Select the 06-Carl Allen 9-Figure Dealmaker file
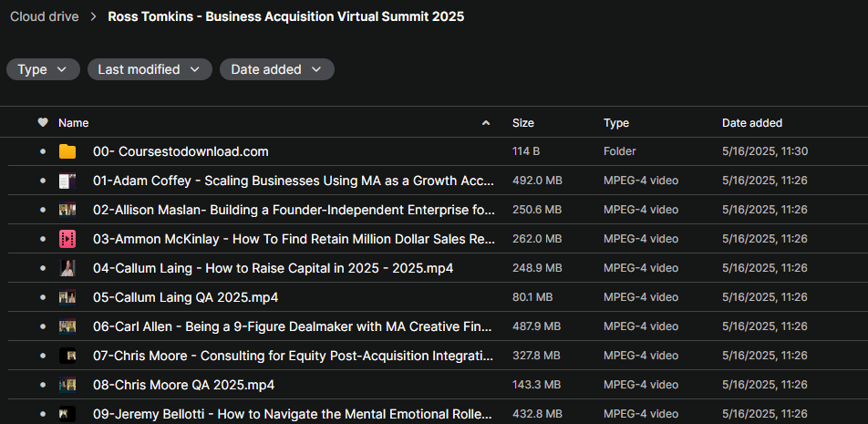 [x=294, y=326]
